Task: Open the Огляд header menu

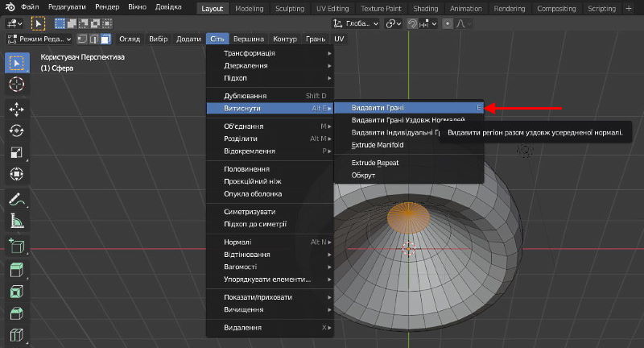Action: [130, 39]
